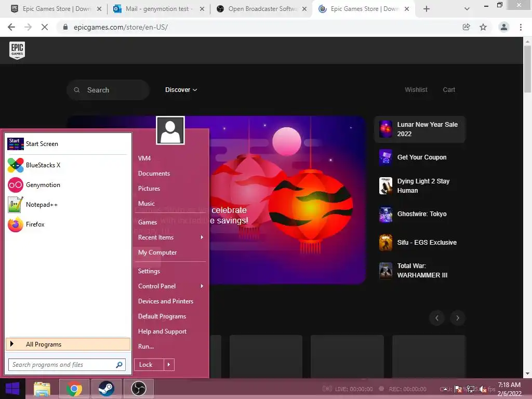The height and width of the screenshot is (399, 532).
Task: Select Sifu - EGS Exclusive entry
Action: coord(420,243)
